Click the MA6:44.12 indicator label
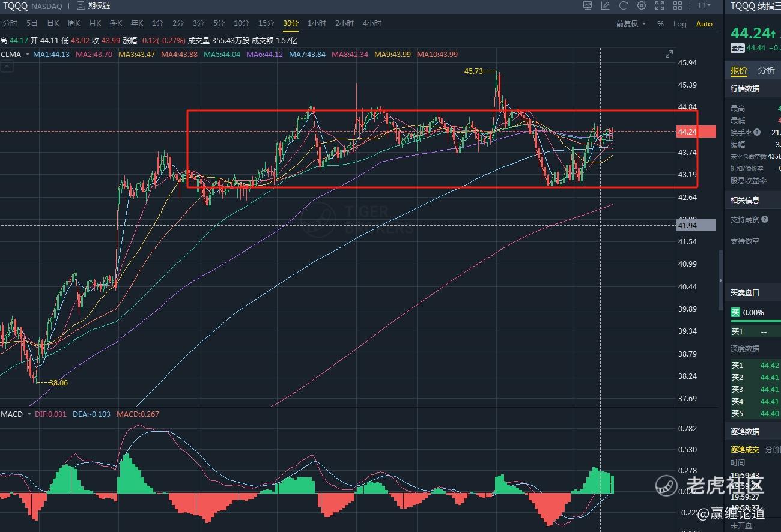781x532 pixels. tap(264, 54)
